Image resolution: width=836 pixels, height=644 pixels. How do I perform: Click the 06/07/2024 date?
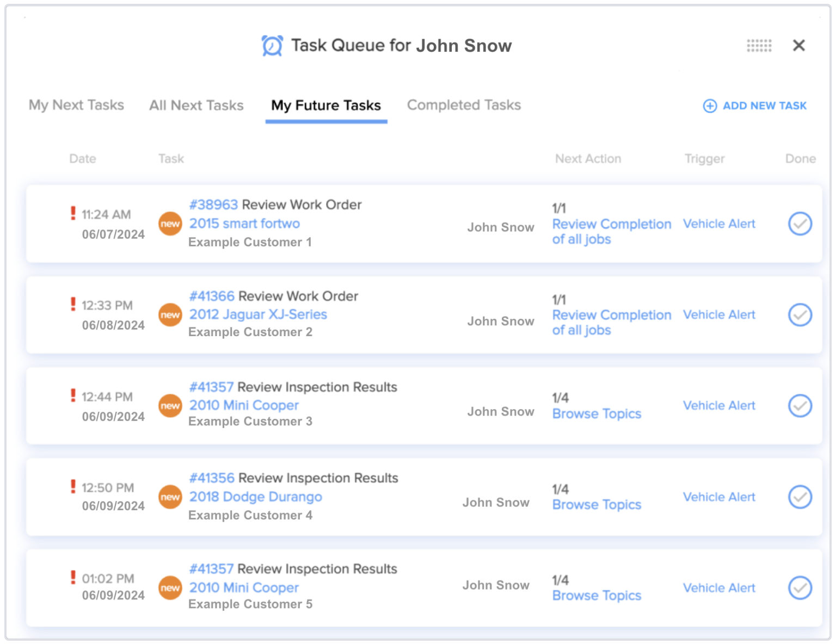(x=113, y=234)
